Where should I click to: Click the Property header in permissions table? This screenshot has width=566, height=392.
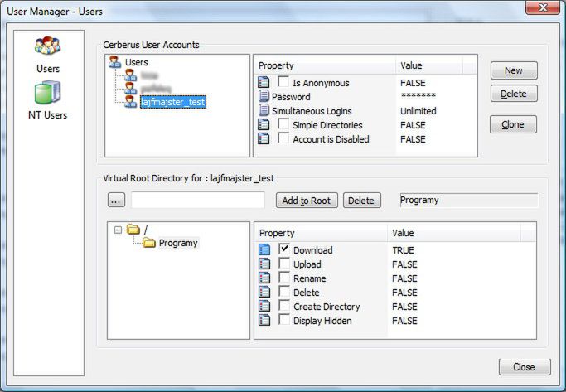click(321, 233)
